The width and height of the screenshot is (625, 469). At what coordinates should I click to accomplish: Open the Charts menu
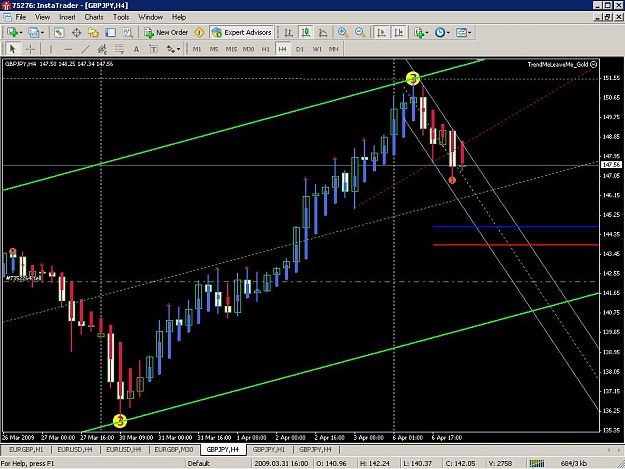pyautogui.click(x=94, y=17)
